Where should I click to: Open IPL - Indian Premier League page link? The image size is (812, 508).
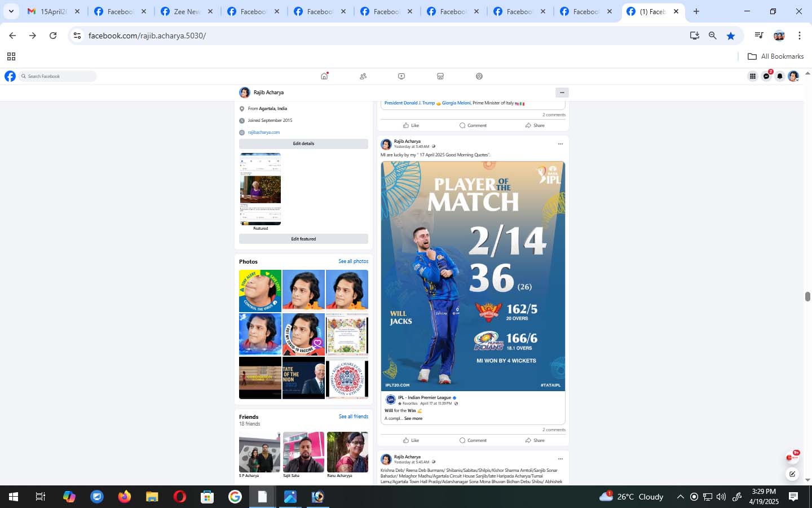[x=425, y=397]
